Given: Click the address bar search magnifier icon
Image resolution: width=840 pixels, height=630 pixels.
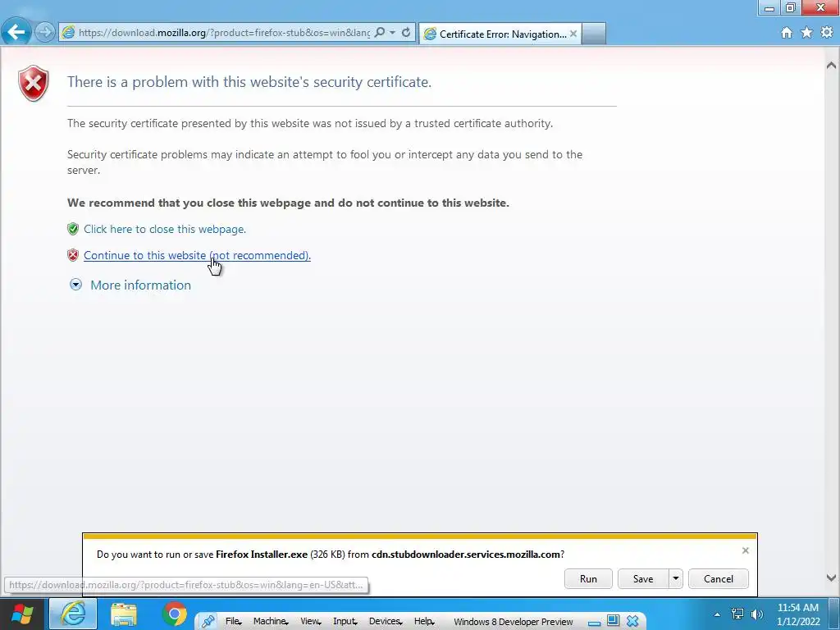Looking at the screenshot, I should 379,33.
